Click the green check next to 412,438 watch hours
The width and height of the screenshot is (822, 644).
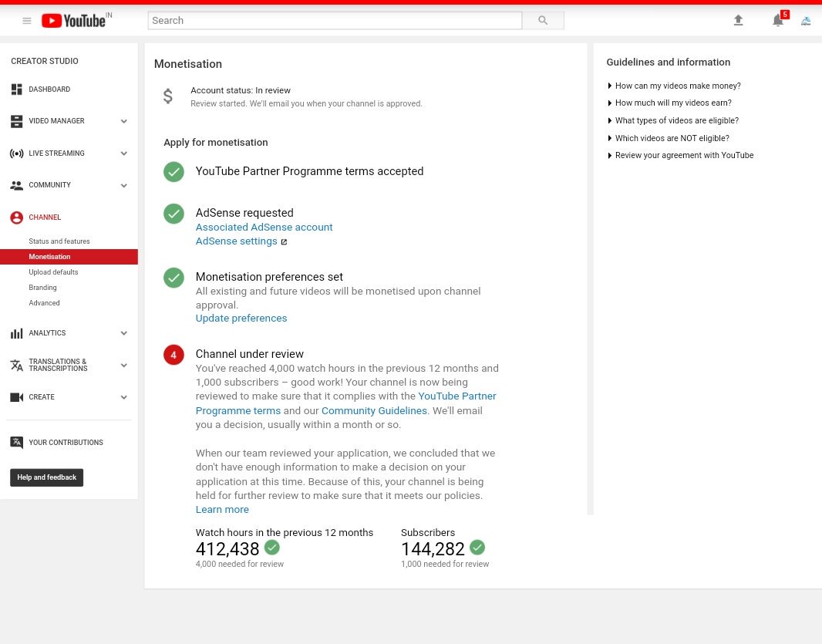[x=272, y=548]
